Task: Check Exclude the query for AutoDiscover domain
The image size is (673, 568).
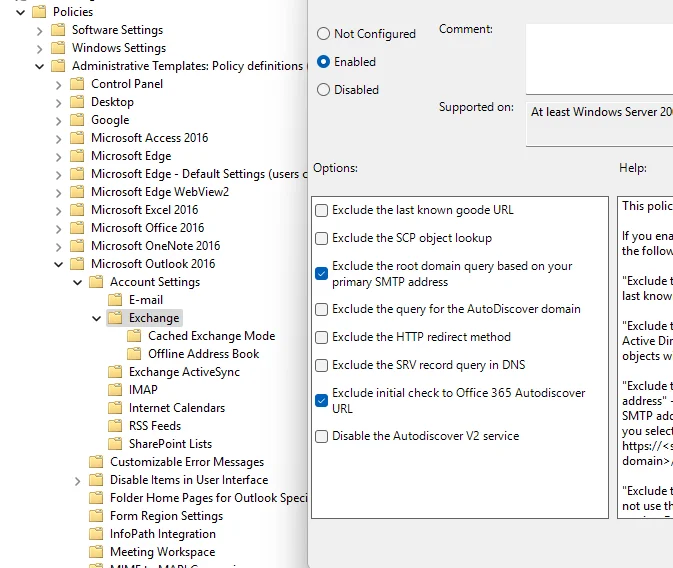Action: [321, 309]
